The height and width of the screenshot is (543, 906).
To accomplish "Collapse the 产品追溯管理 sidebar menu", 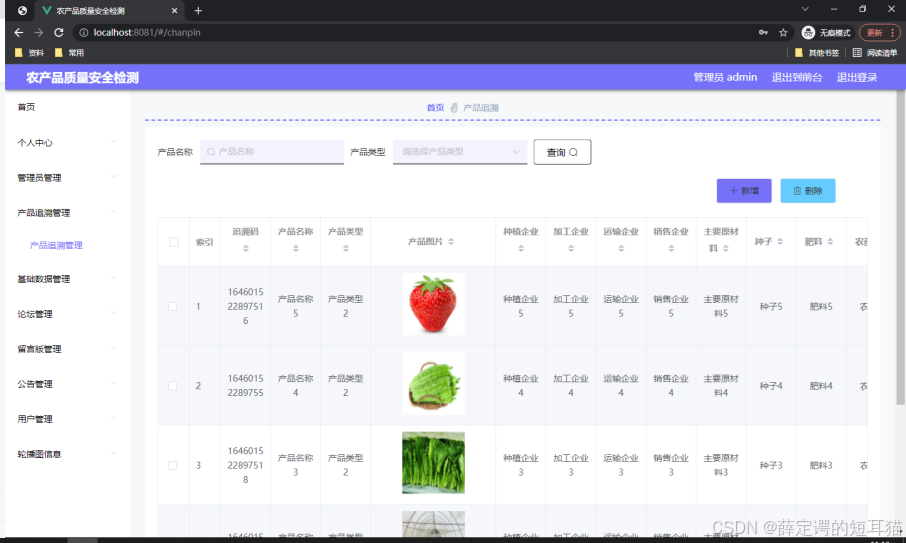I will pos(67,213).
